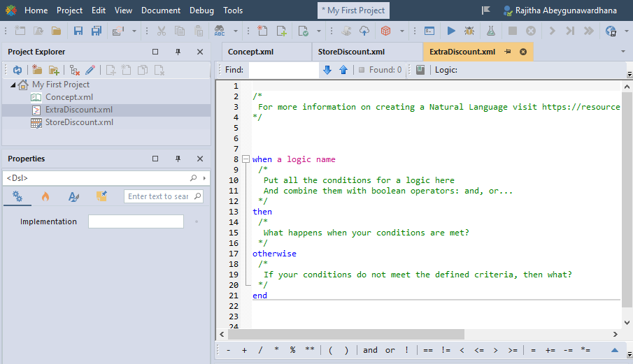633x364 pixels.
Task: Click Find Next blue down arrow
Action: click(x=327, y=70)
